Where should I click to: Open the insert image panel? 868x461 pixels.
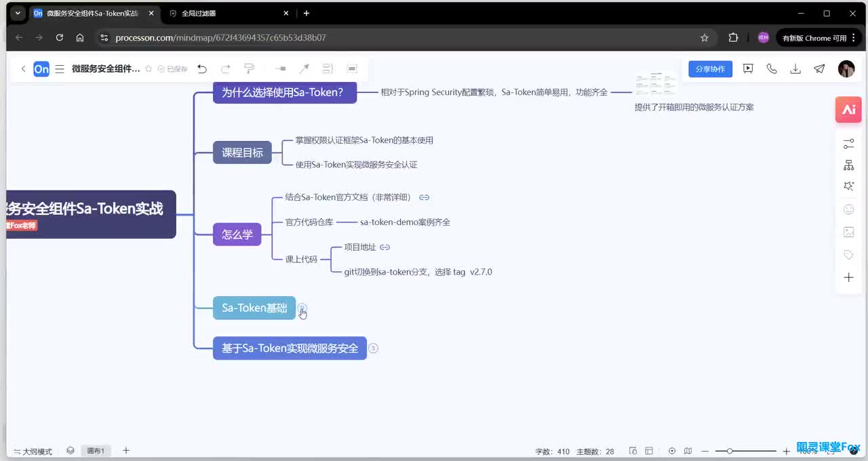click(x=848, y=232)
